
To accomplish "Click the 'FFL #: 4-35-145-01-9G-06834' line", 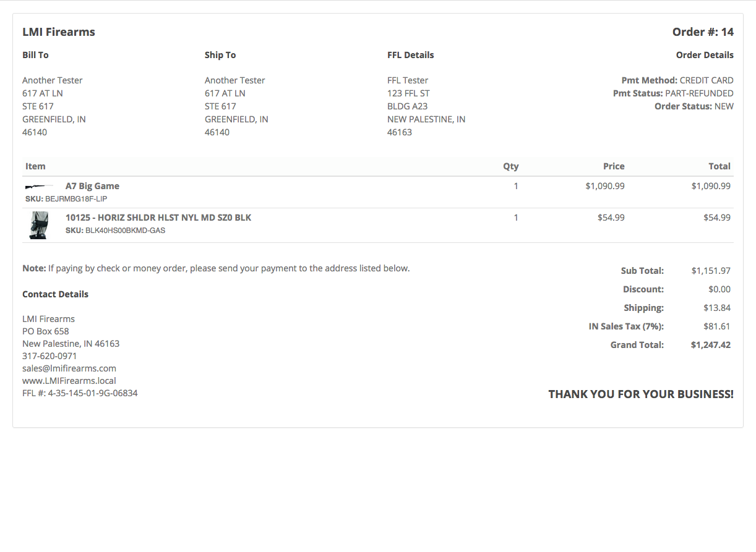I will (80, 393).
